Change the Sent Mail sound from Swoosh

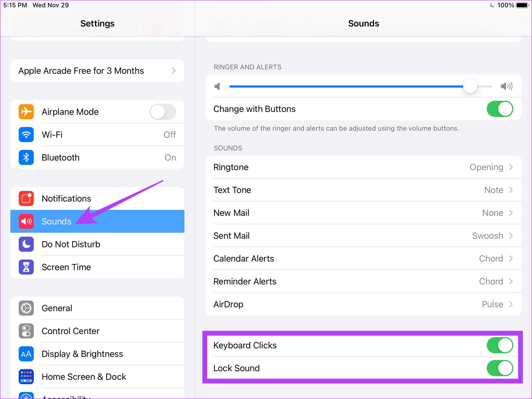click(x=364, y=236)
